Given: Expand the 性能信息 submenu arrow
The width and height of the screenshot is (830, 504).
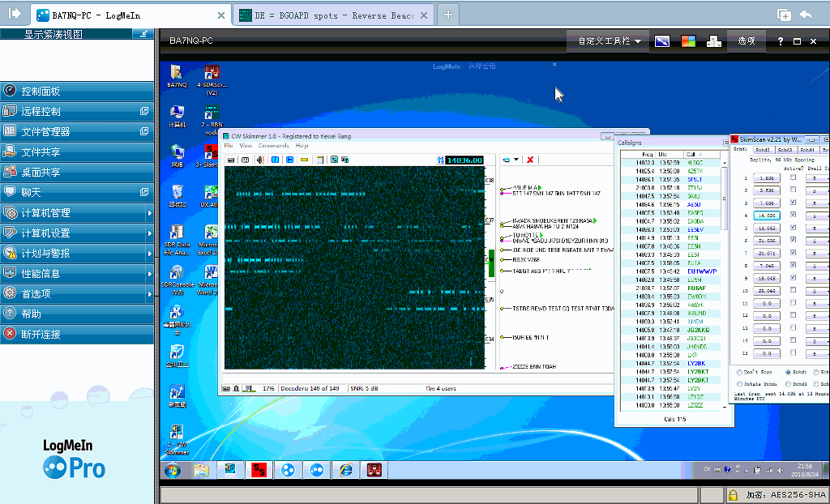Looking at the screenshot, I should tap(149, 274).
